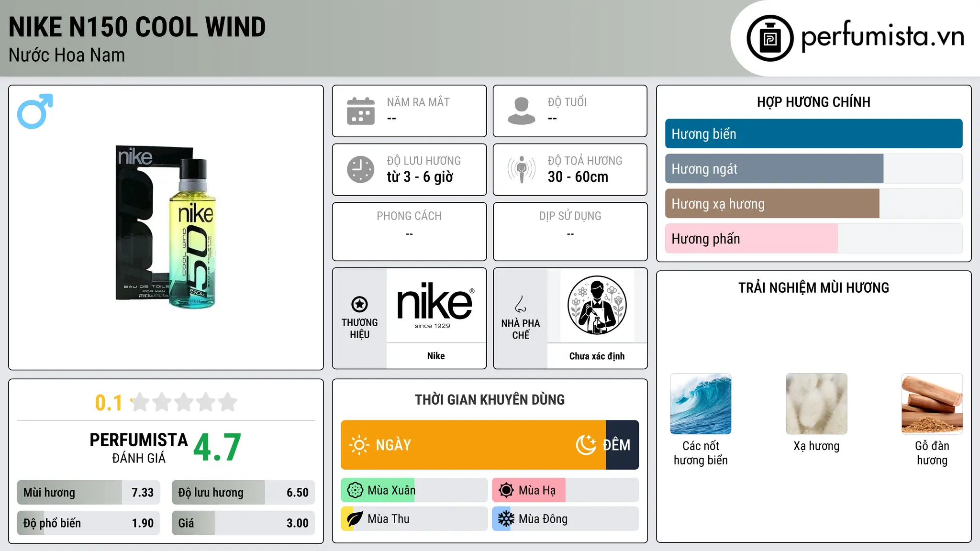Click the five-star rating row
The image size is (980, 551).
184,402
